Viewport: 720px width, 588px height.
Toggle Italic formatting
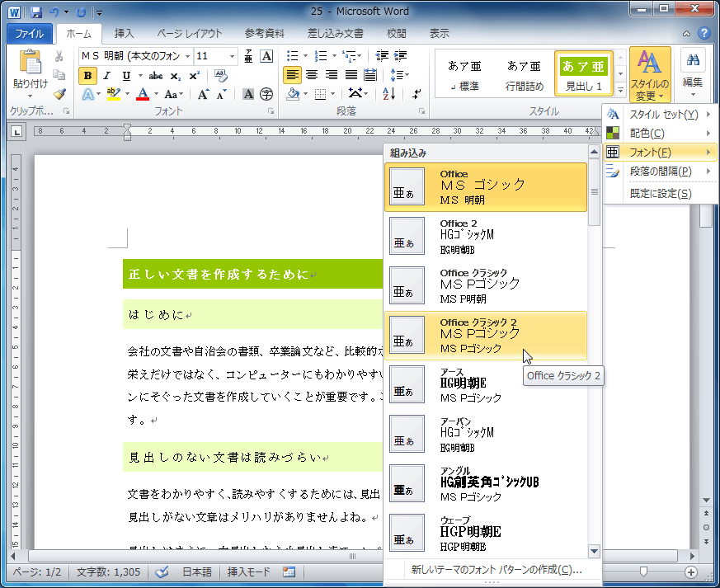click(107, 76)
